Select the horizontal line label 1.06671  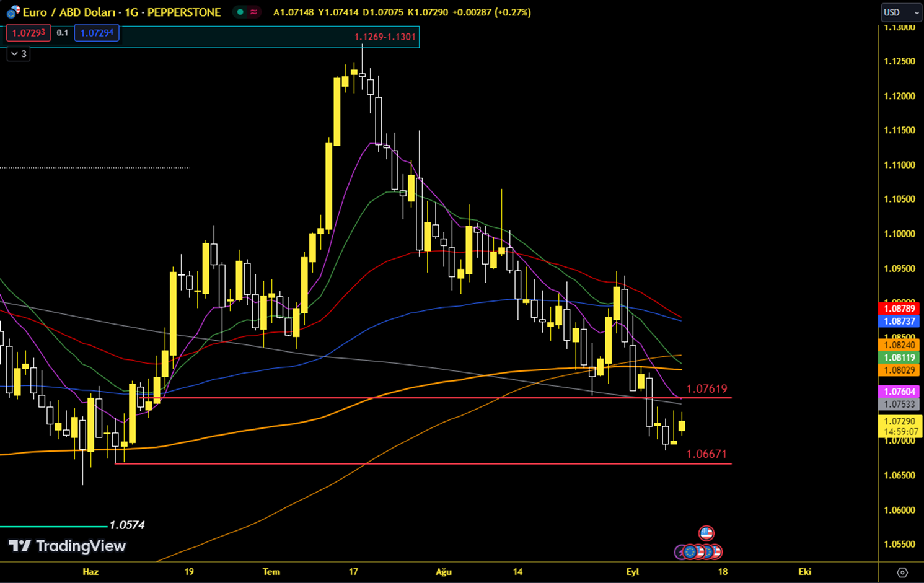706,454
